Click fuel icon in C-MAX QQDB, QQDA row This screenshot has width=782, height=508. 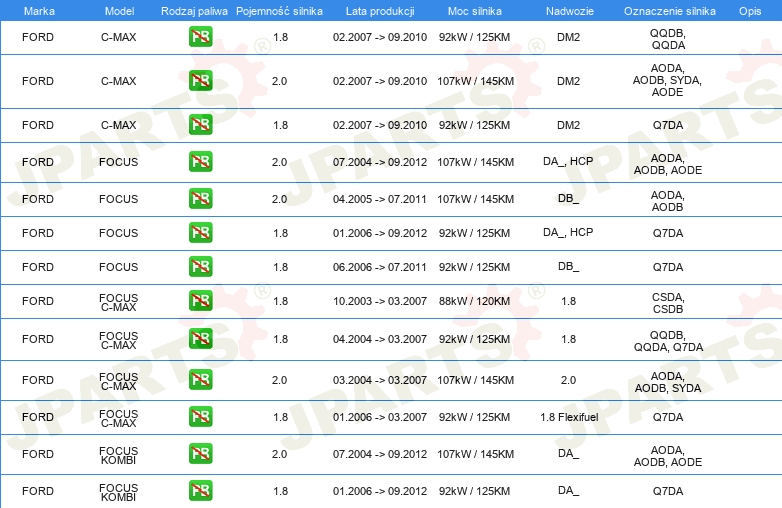[x=200, y=38]
